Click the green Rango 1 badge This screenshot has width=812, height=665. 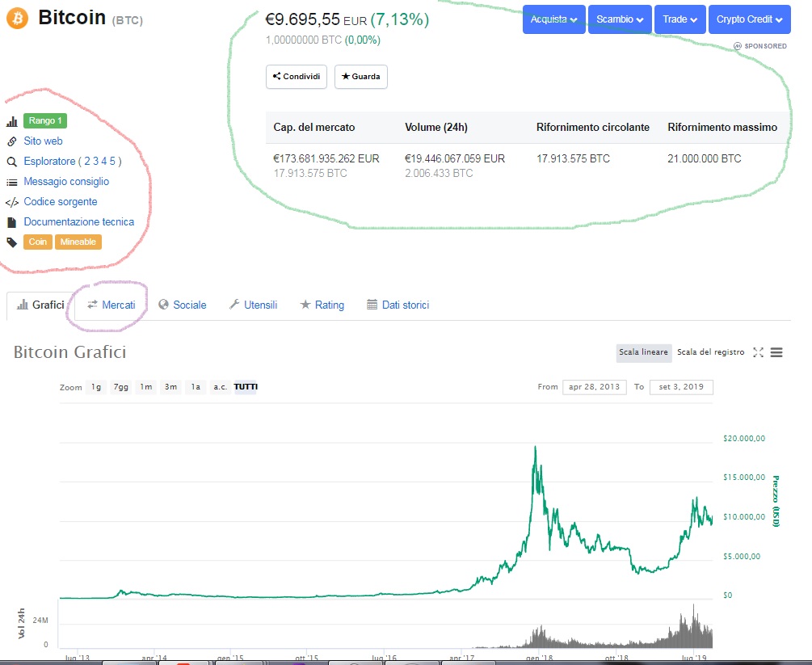(45, 120)
